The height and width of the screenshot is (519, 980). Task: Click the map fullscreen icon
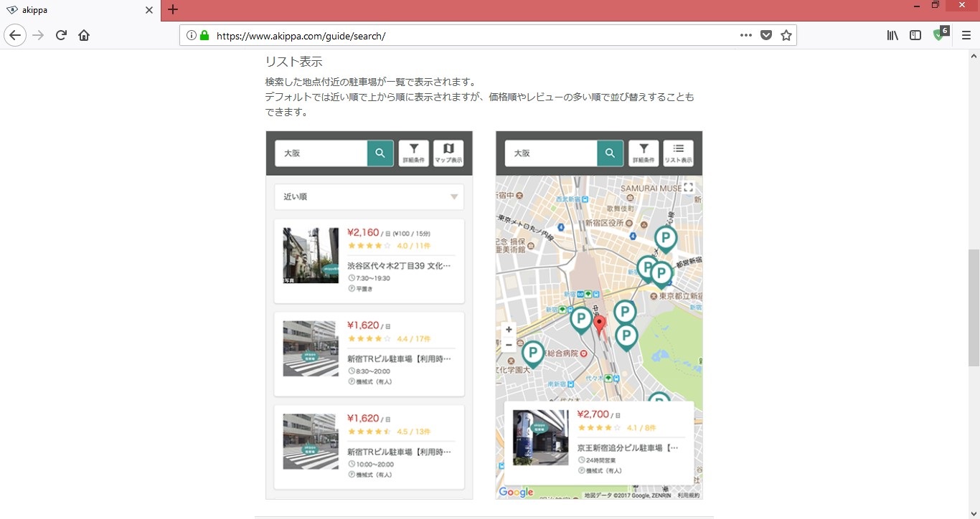(689, 187)
